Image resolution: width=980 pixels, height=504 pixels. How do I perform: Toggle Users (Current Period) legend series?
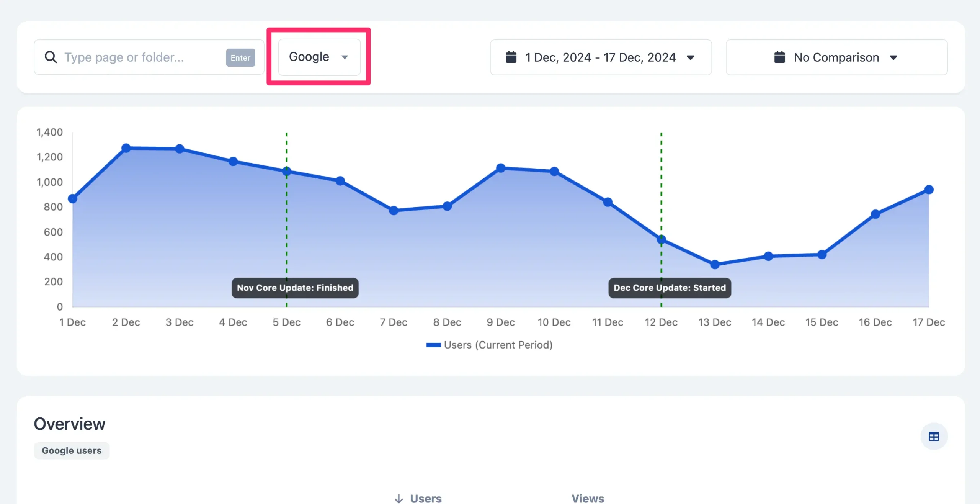click(498, 345)
